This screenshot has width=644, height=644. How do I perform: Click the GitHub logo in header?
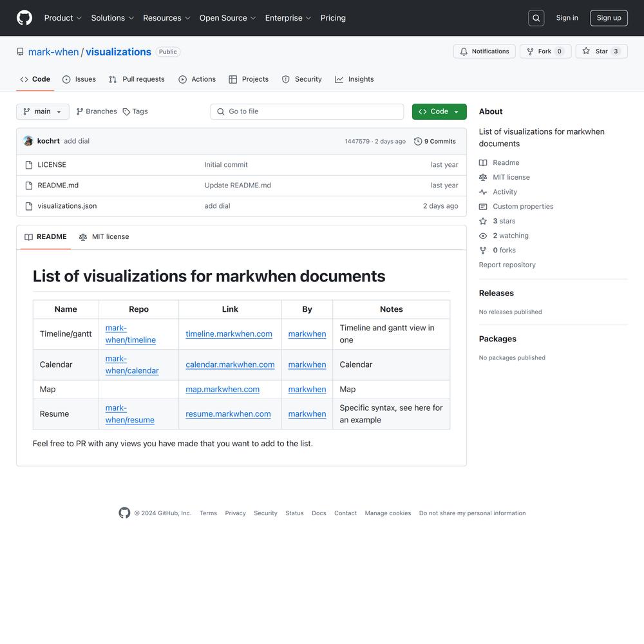(x=24, y=17)
